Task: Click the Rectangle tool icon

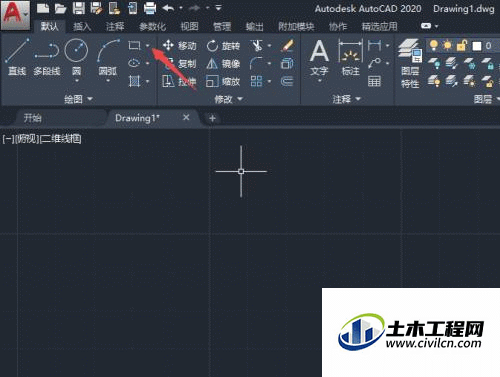Action: pos(134,45)
